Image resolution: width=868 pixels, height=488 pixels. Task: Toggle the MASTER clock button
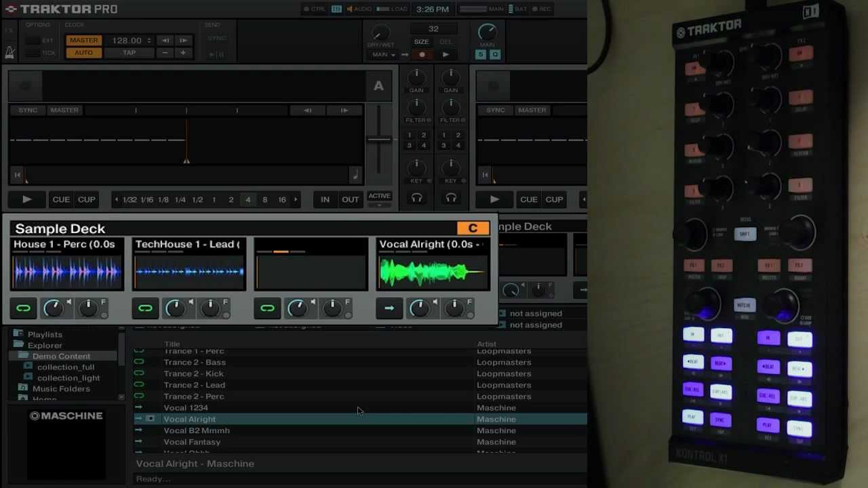point(83,40)
